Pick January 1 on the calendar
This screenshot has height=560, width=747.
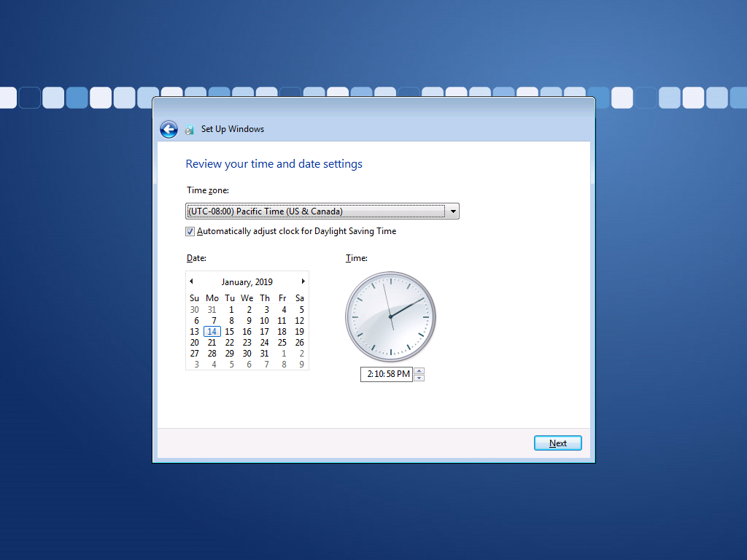230,310
